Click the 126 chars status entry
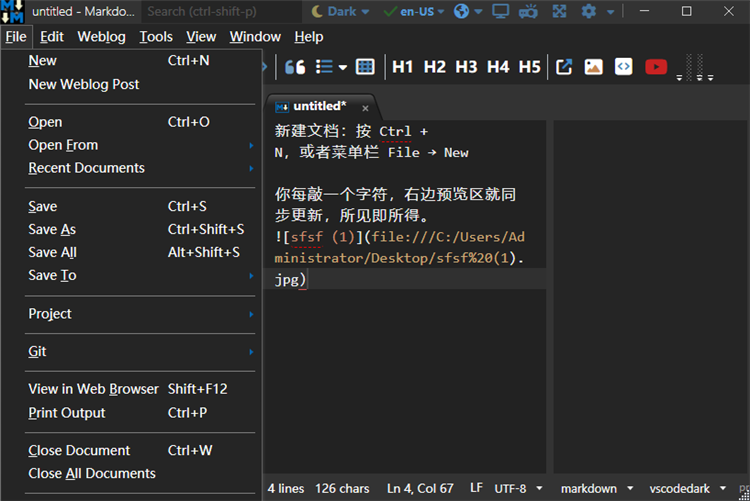This screenshot has width=750, height=501. point(342,489)
